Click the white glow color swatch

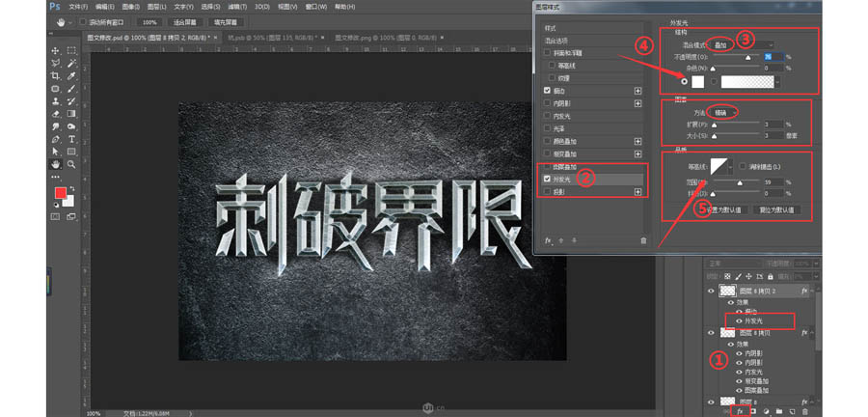tap(698, 81)
